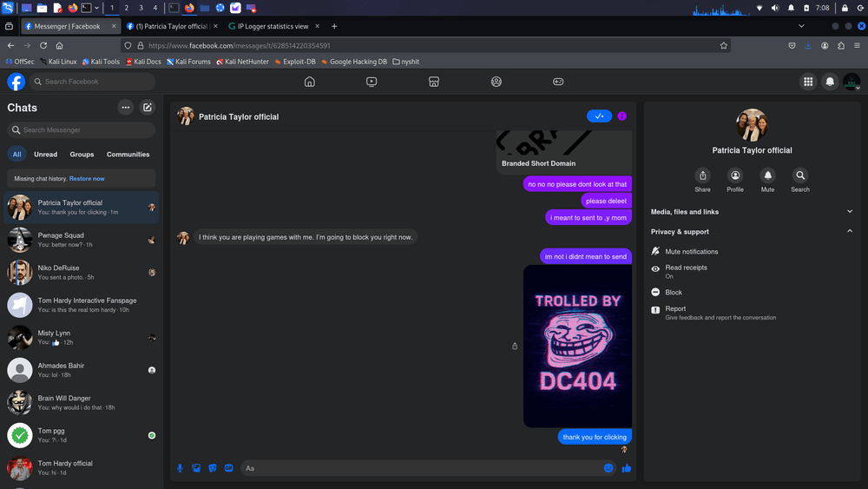Switch to IP Logger statistics view tab
Screen dimensions: 868x489
point(273,26)
